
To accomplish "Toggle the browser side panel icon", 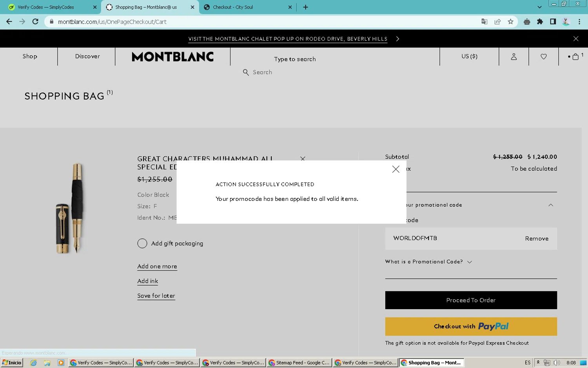I will [553, 22].
